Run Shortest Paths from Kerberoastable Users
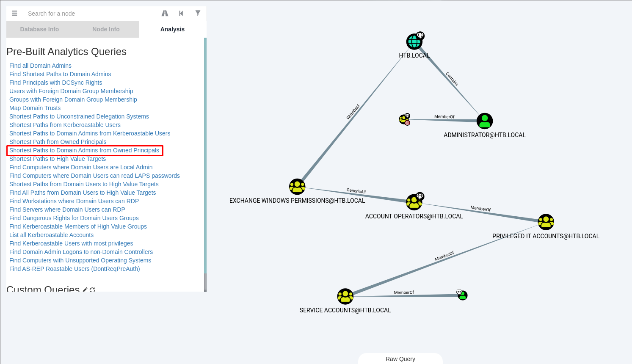This screenshot has width=632, height=364. pyautogui.click(x=65, y=125)
